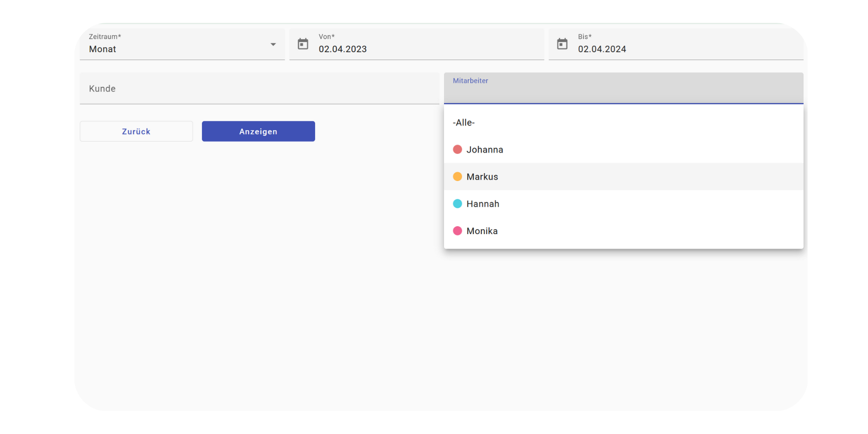Choose Markus from the Mitarbeiter list
The height and width of the screenshot is (434, 868).
[x=623, y=177]
